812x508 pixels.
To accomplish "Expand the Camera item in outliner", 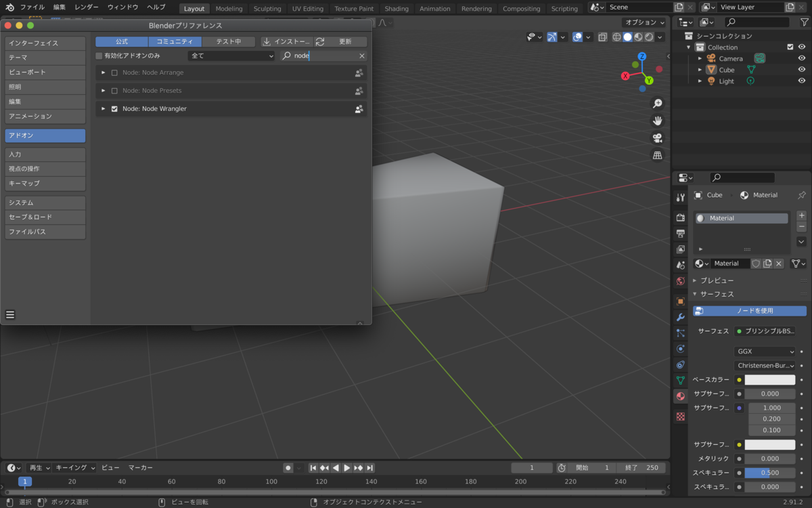I will (x=700, y=59).
